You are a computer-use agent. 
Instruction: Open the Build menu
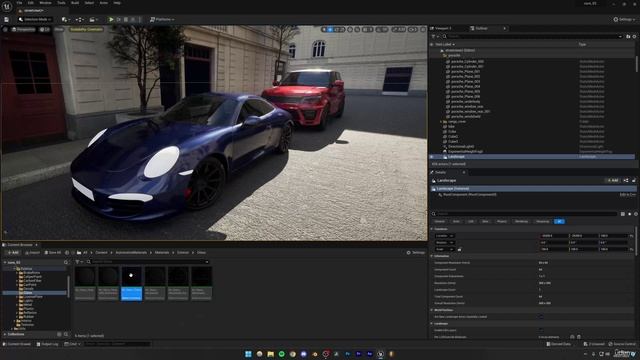(75, 3)
